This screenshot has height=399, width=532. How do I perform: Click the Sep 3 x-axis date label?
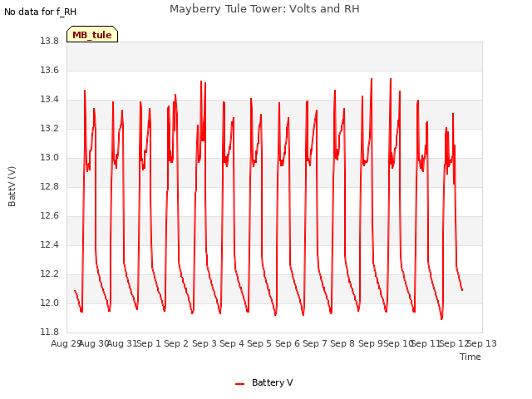click(204, 343)
